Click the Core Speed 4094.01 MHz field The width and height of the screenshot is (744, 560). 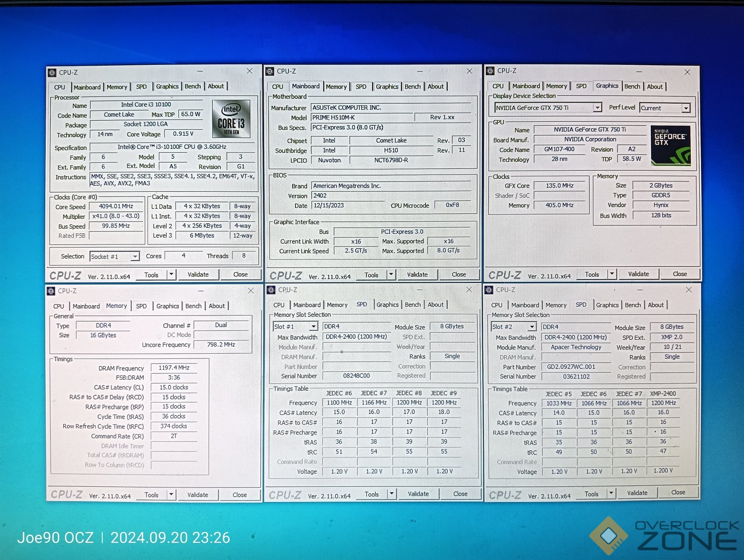click(116, 206)
